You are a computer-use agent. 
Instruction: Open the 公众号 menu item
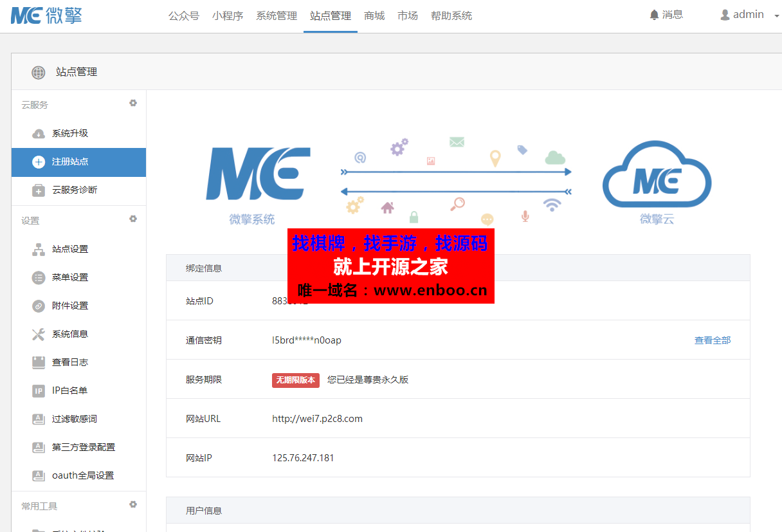184,16
